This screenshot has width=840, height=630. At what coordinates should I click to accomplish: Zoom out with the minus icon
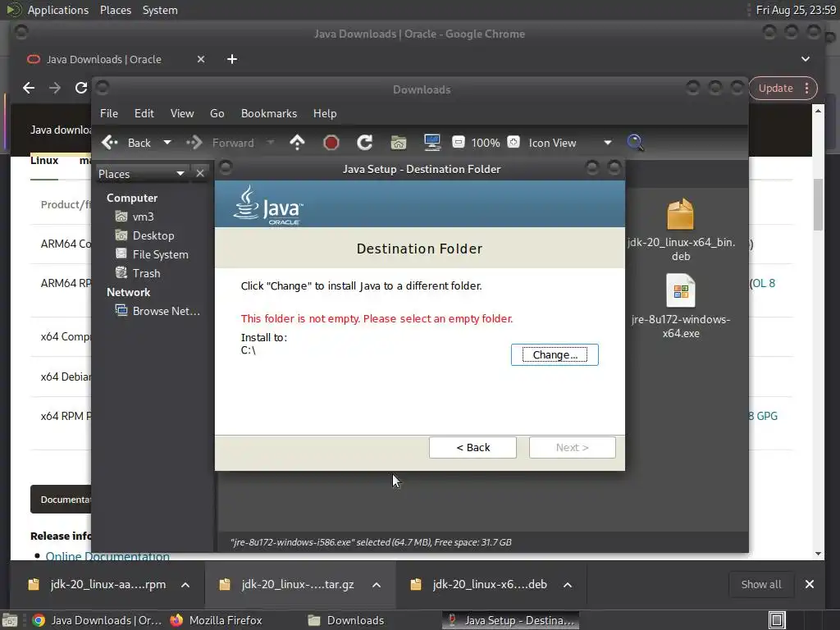(x=458, y=142)
